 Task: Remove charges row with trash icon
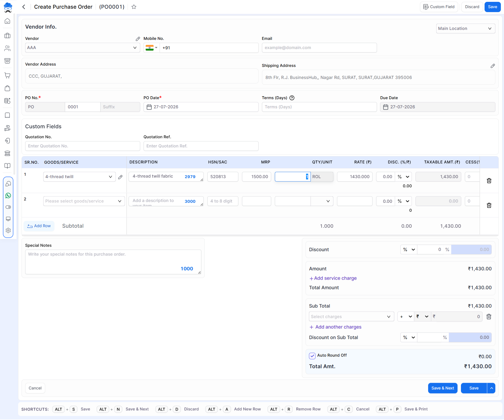tap(489, 317)
